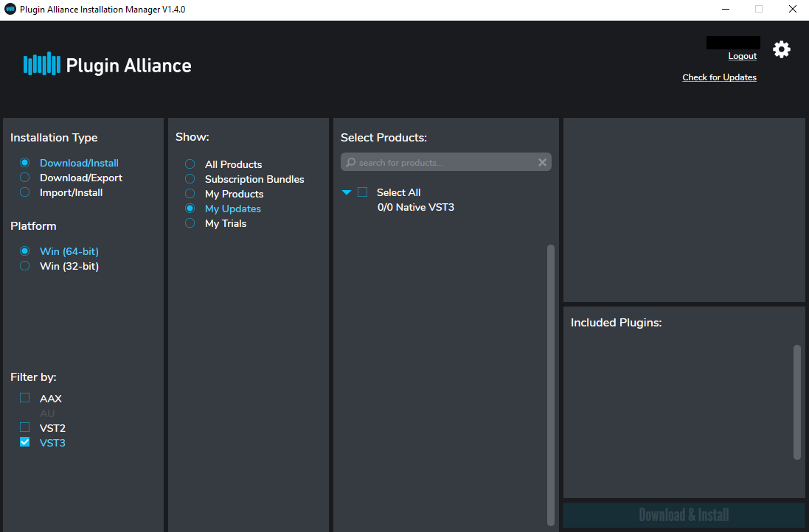The width and height of the screenshot is (809, 532).
Task: Check the Select All products checkbox
Action: [362, 192]
